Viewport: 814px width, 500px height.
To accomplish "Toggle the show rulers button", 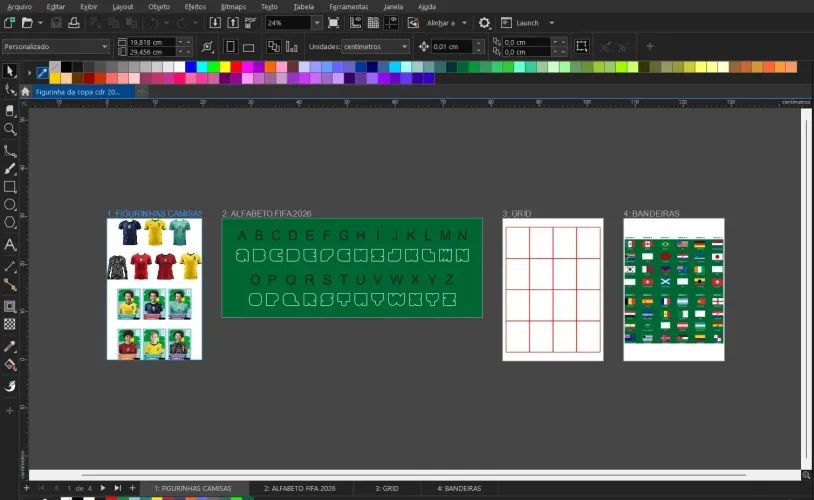I will 355,23.
